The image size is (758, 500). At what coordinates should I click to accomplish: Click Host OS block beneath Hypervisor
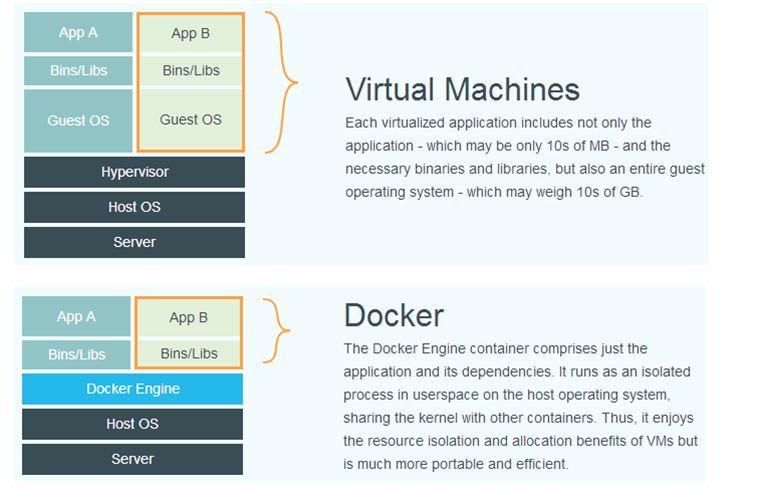pos(134,207)
